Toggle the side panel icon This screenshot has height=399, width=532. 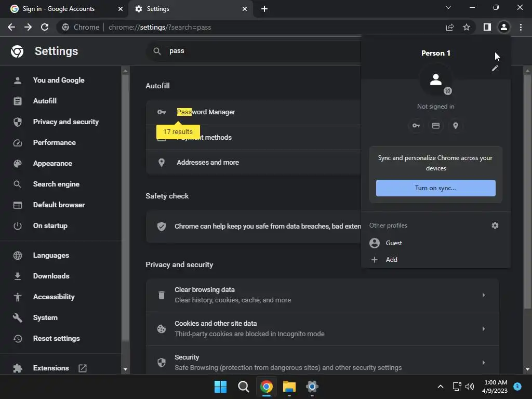[x=487, y=27]
